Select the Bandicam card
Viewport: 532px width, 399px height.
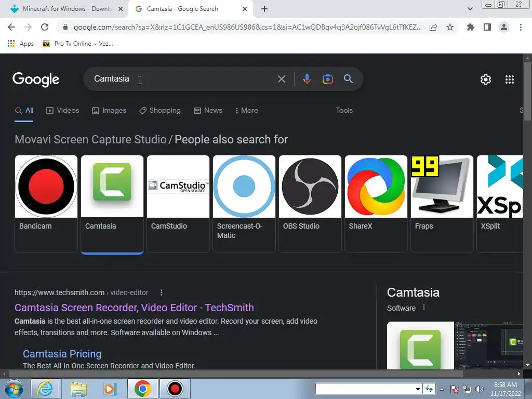[46, 204]
